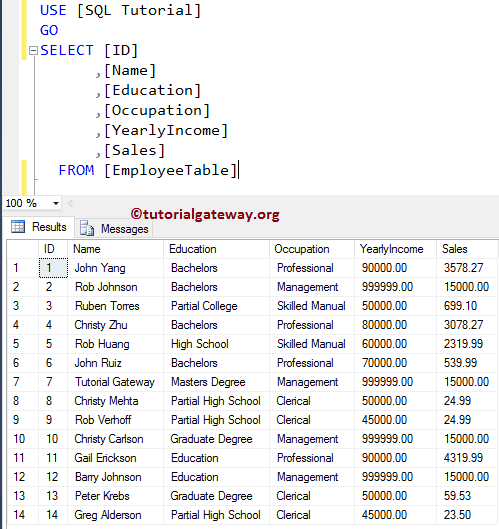Click the Greg Alderson name cell
This screenshot has height=529, width=499.
point(115,515)
